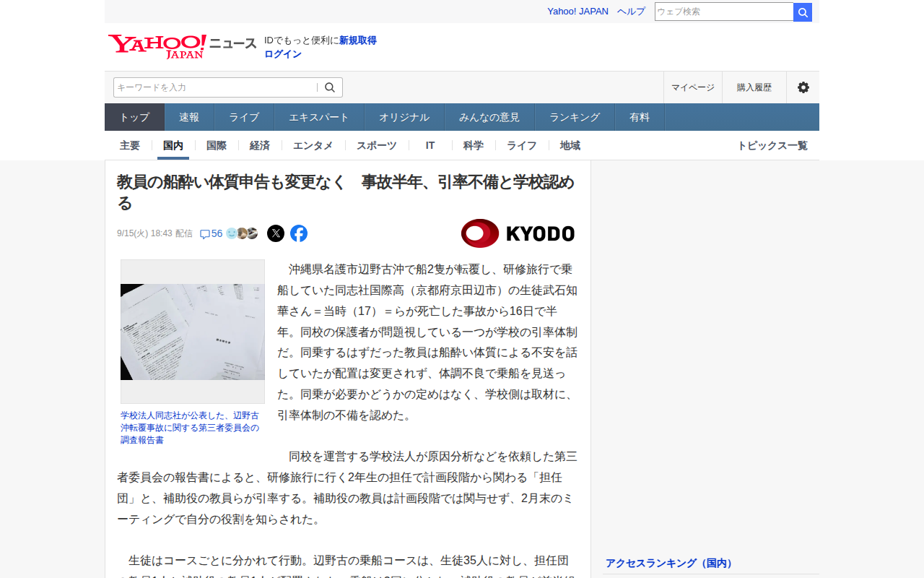Viewport: 924px width, 578px height.
Task: Share the article on Facebook
Action: (x=299, y=233)
